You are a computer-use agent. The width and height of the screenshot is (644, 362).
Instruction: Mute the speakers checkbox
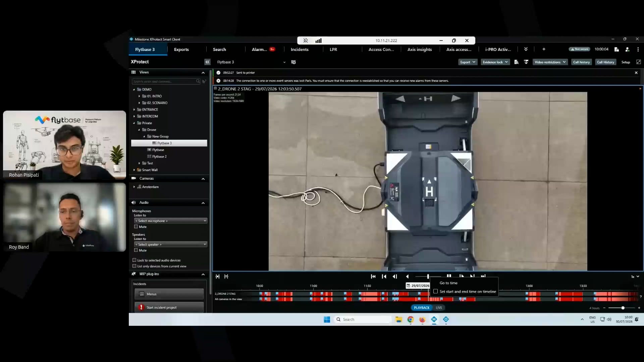point(136,250)
